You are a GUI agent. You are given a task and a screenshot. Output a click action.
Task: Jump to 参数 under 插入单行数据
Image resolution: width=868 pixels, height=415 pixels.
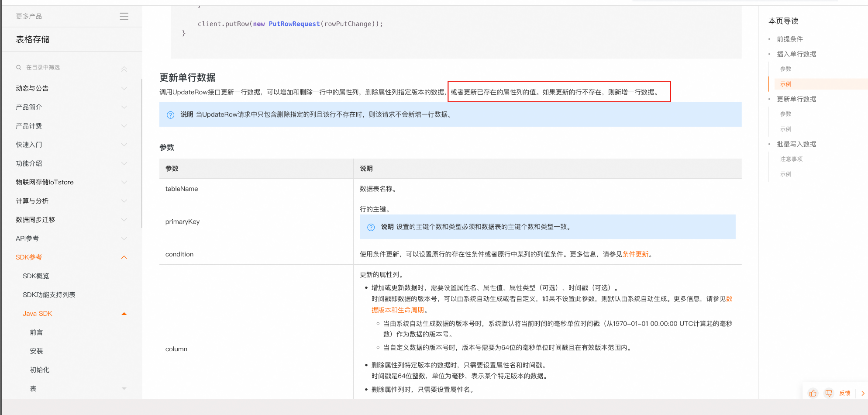coord(785,69)
